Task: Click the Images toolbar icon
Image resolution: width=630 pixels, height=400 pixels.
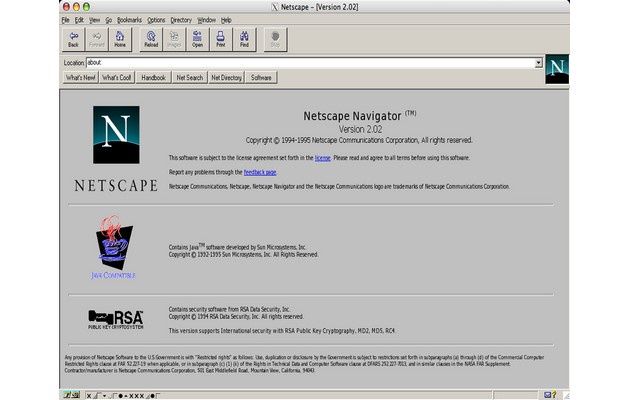Action: [x=174, y=39]
